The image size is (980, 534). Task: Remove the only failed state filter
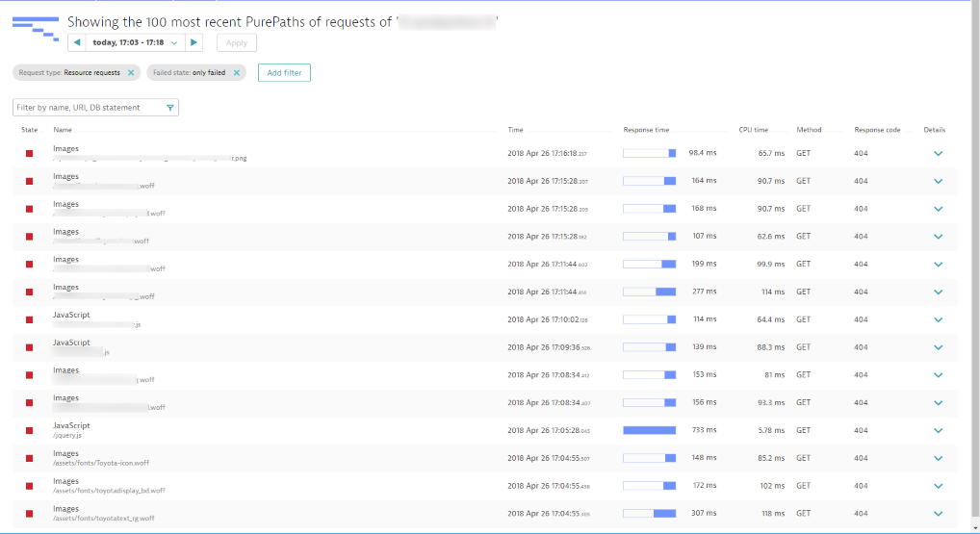point(236,72)
